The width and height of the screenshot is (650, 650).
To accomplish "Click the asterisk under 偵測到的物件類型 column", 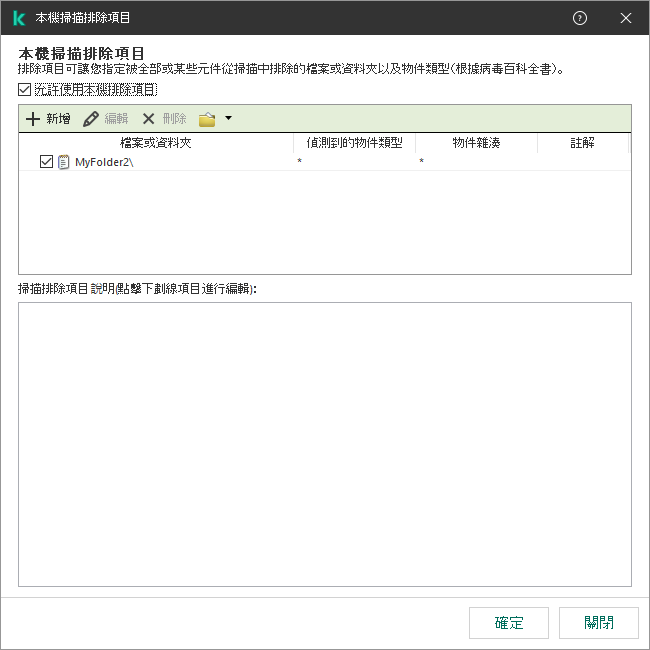I will click(x=300, y=162).
